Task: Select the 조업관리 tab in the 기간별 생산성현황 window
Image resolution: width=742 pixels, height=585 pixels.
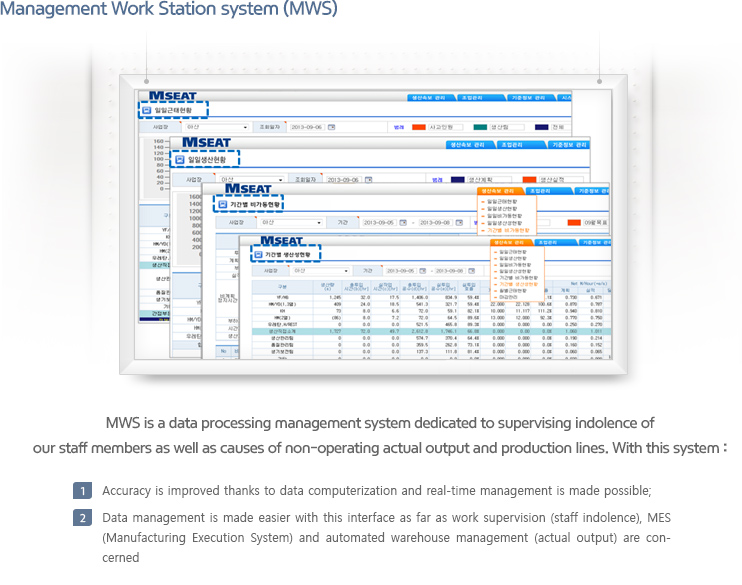Action: [x=556, y=242]
